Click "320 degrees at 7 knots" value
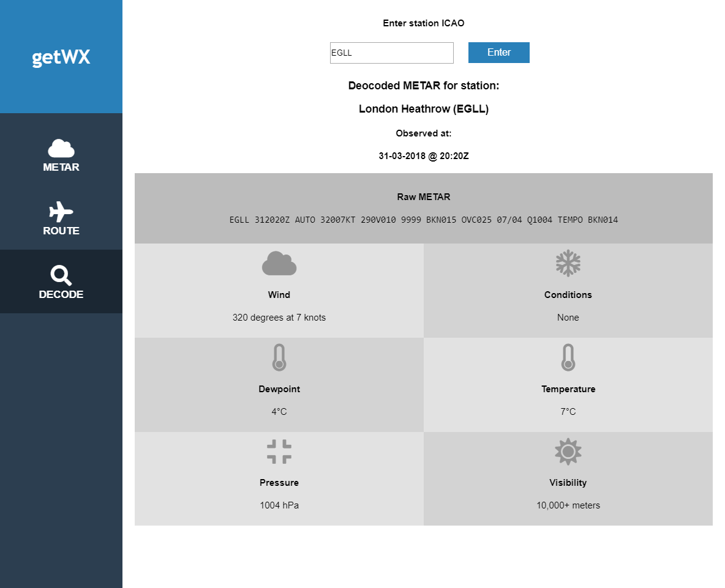Viewport: 725px width, 588px height. click(279, 318)
